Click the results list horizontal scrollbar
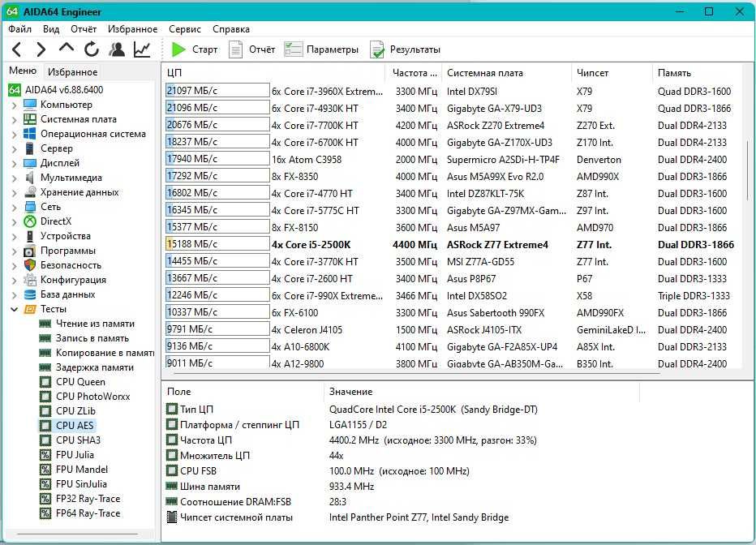 (x=418, y=373)
